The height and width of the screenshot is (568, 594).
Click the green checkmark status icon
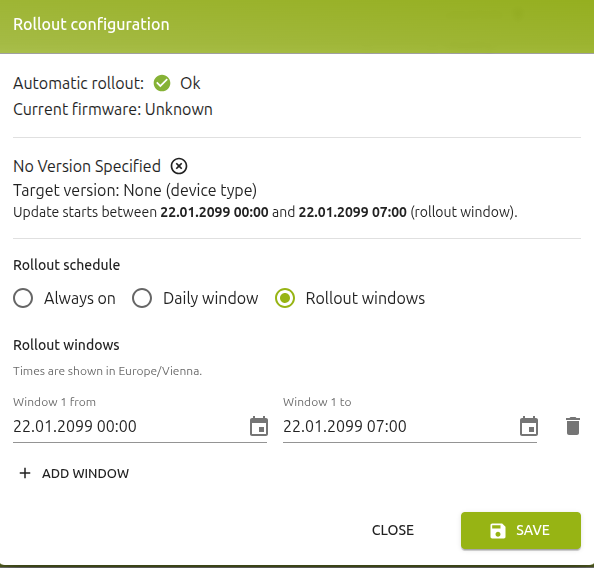[x=162, y=83]
